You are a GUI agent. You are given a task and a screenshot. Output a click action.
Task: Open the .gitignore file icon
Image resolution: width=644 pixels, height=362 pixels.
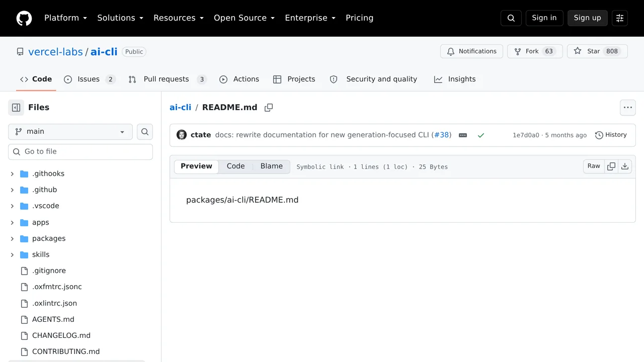24,271
